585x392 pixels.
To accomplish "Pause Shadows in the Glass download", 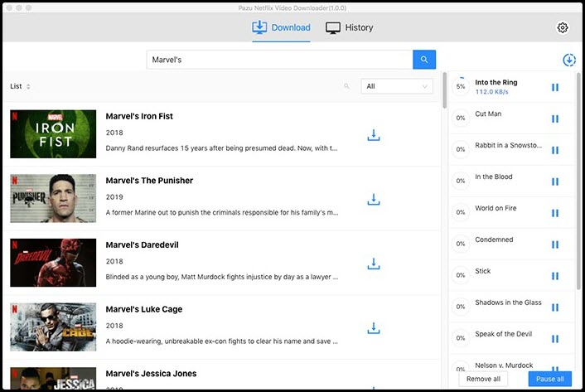I will tap(555, 307).
